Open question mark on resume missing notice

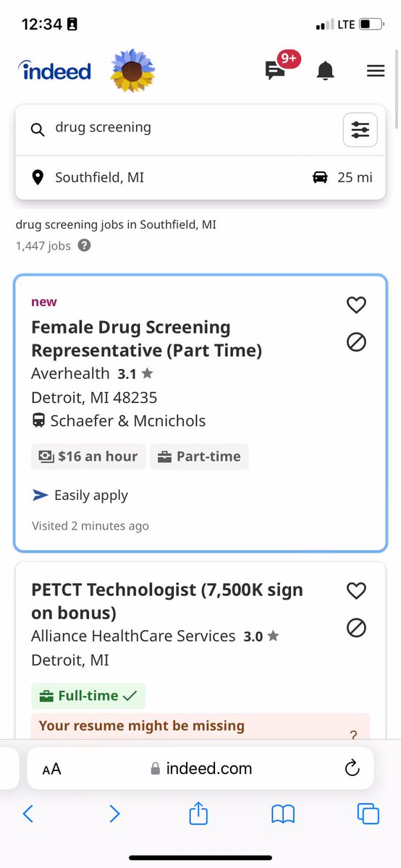(353, 735)
